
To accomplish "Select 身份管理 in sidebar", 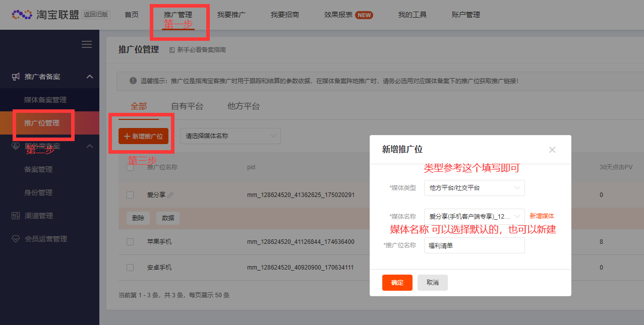I will 38,192.
